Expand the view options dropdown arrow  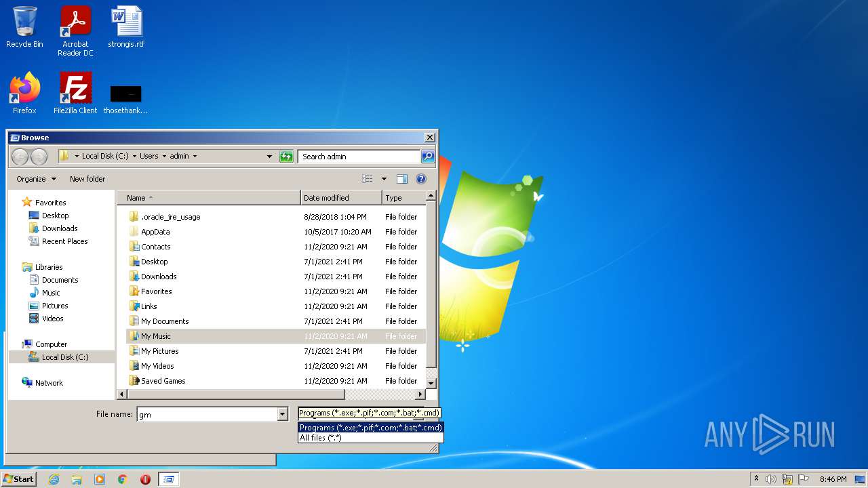(384, 179)
